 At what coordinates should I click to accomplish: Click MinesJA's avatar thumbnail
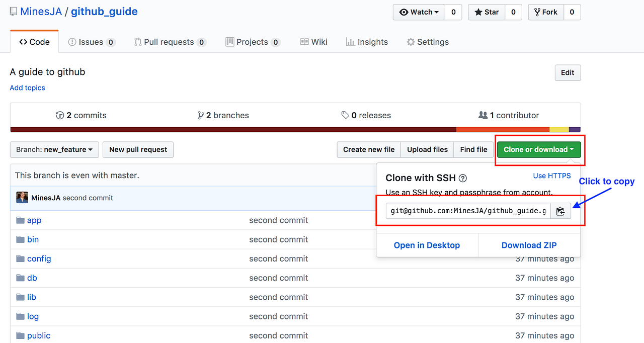[x=22, y=198]
